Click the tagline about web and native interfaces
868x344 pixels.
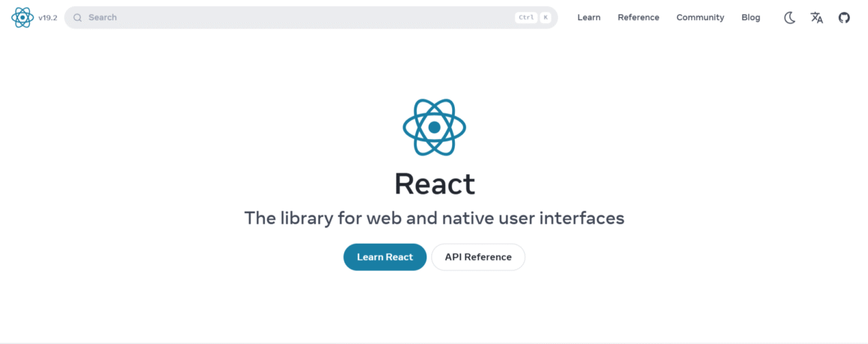(x=435, y=218)
